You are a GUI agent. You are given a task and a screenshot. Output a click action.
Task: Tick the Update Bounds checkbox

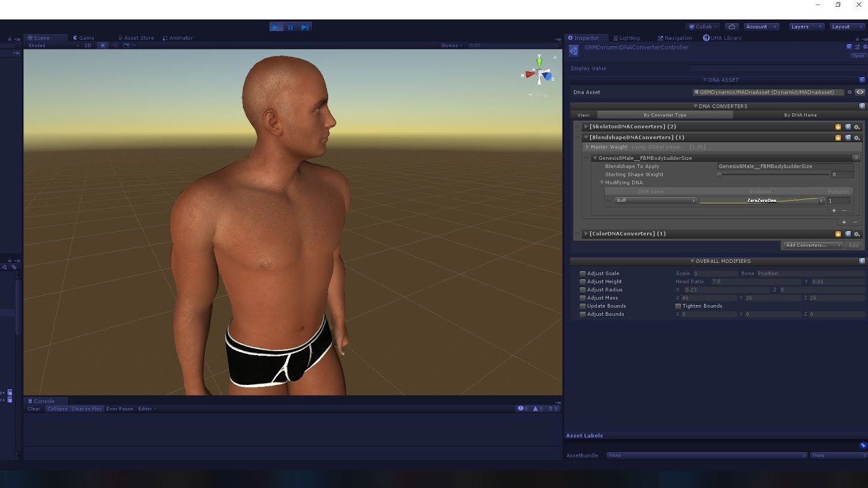click(x=583, y=306)
